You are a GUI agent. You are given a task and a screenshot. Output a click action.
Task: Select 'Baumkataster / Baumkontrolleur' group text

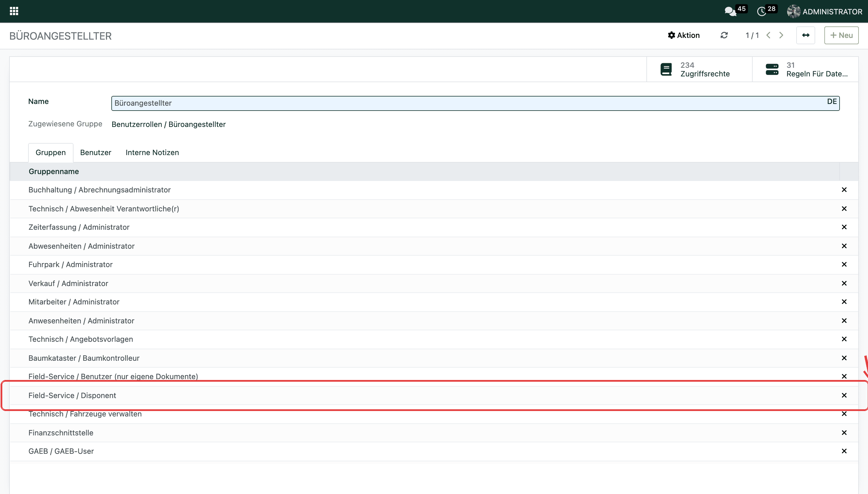click(84, 358)
